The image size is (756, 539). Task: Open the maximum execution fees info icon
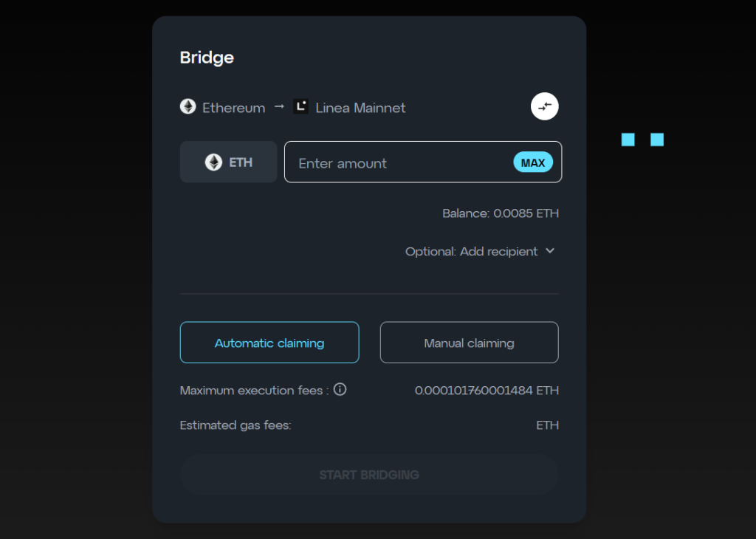click(340, 389)
